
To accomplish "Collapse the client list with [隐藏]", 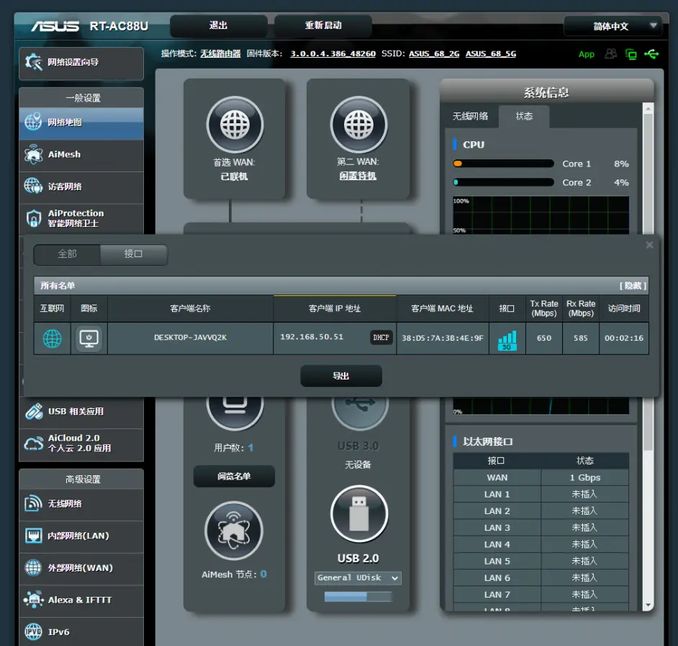I will [633, 286].
